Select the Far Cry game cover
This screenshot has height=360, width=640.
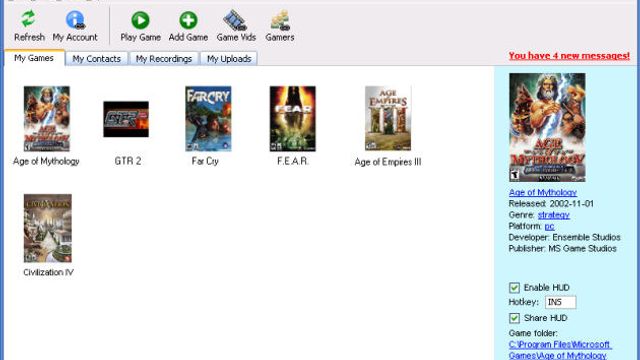coord(208,119)
